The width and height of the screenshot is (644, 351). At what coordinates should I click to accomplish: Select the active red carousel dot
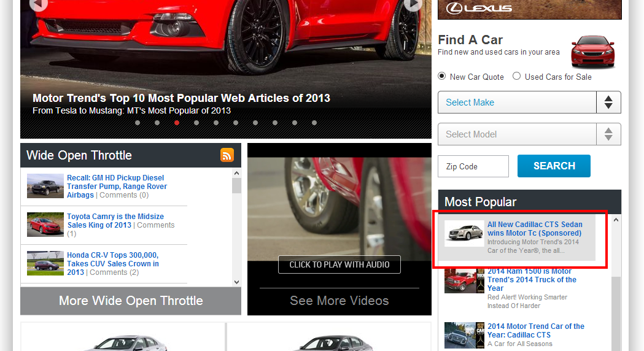[177, 123]
